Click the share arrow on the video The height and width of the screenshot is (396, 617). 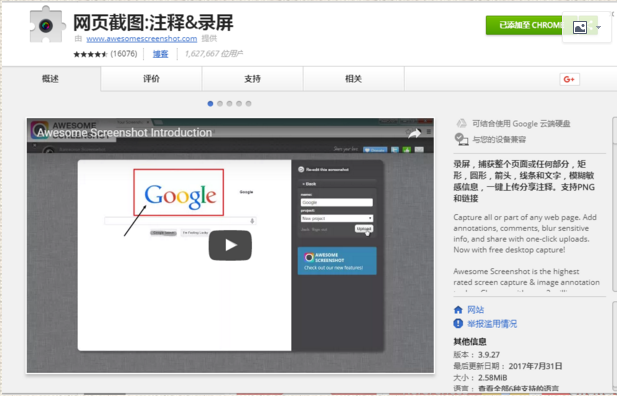coord(414,133)
